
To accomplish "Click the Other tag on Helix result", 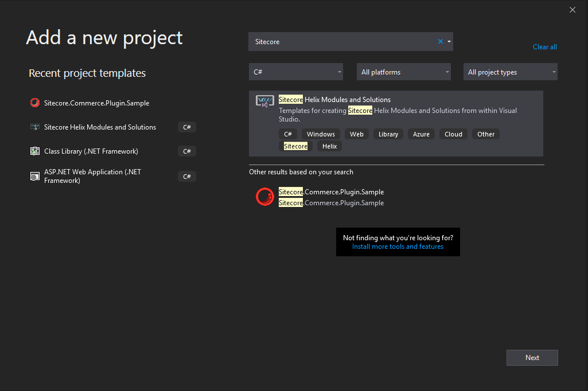I will pyautogui.click(x=486, y=134).
